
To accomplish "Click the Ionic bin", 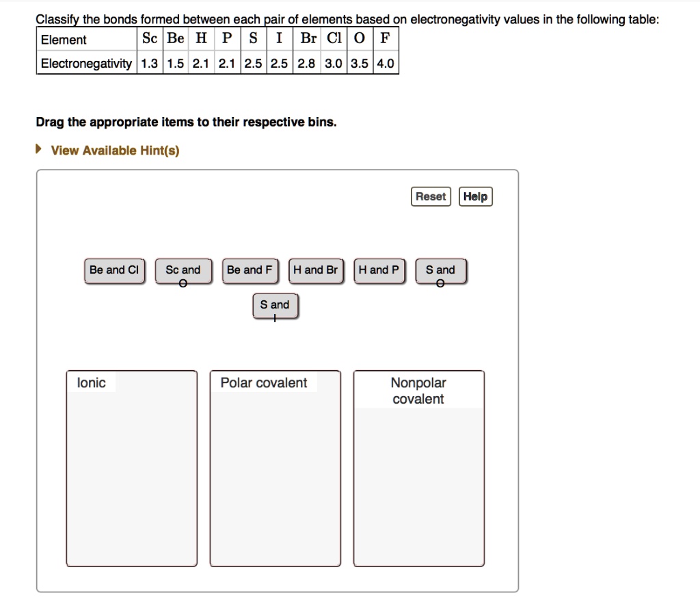I will coord(132,469).
